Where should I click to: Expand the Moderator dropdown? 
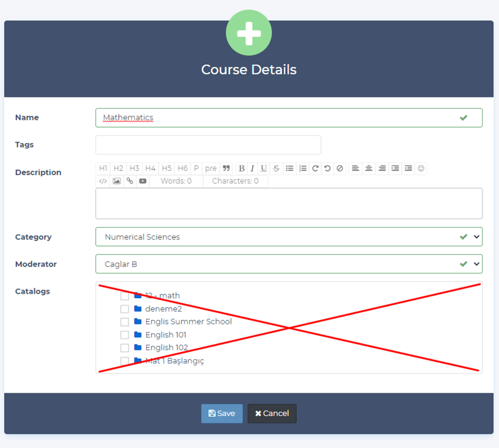(x=289, y=264)
